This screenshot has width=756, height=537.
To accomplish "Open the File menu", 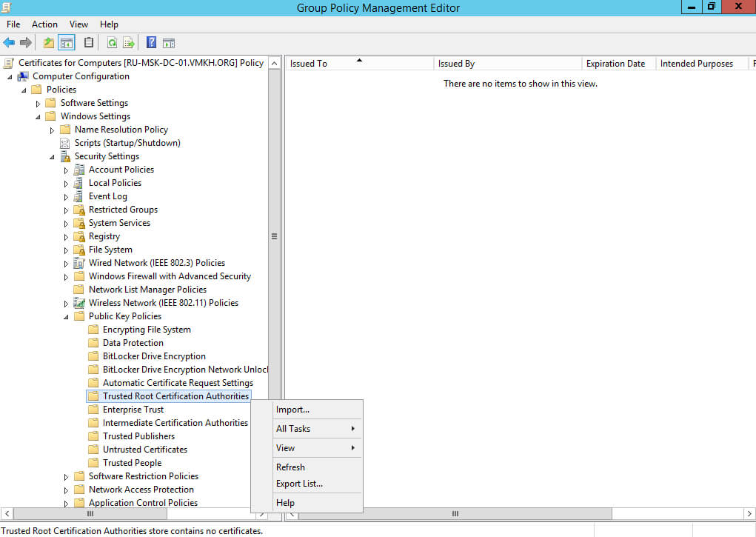I will [13, 24].
